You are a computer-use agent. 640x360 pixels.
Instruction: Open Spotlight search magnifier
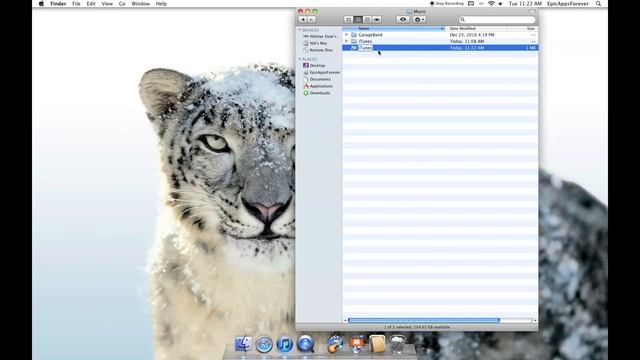coord(598,4)
